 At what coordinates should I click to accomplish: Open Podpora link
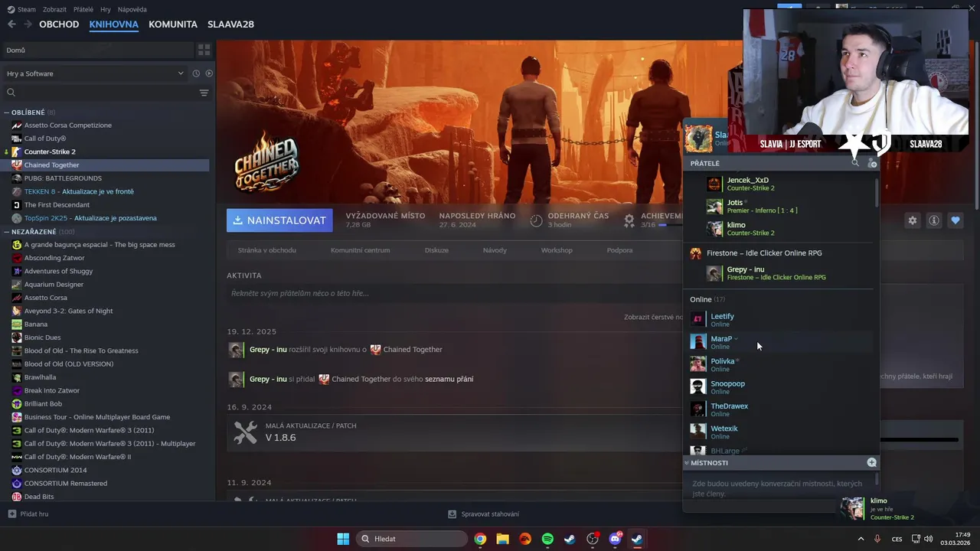pyautogui.click(x=619, y=250)
